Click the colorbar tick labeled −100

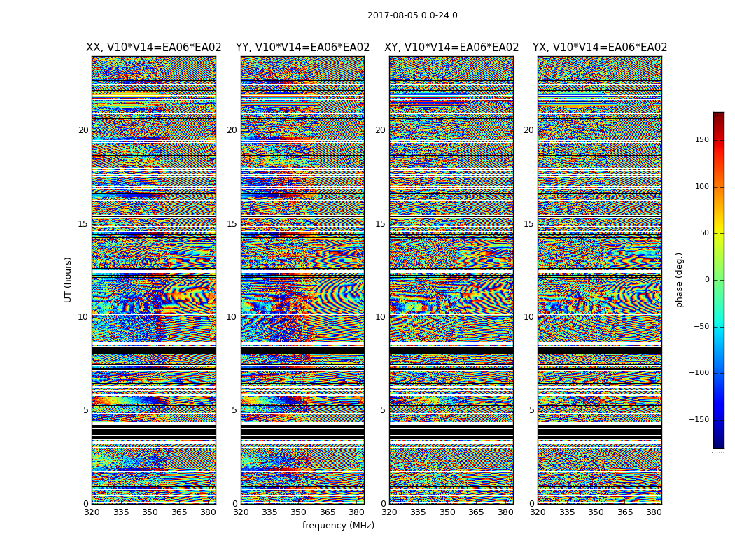coord(699,373)
